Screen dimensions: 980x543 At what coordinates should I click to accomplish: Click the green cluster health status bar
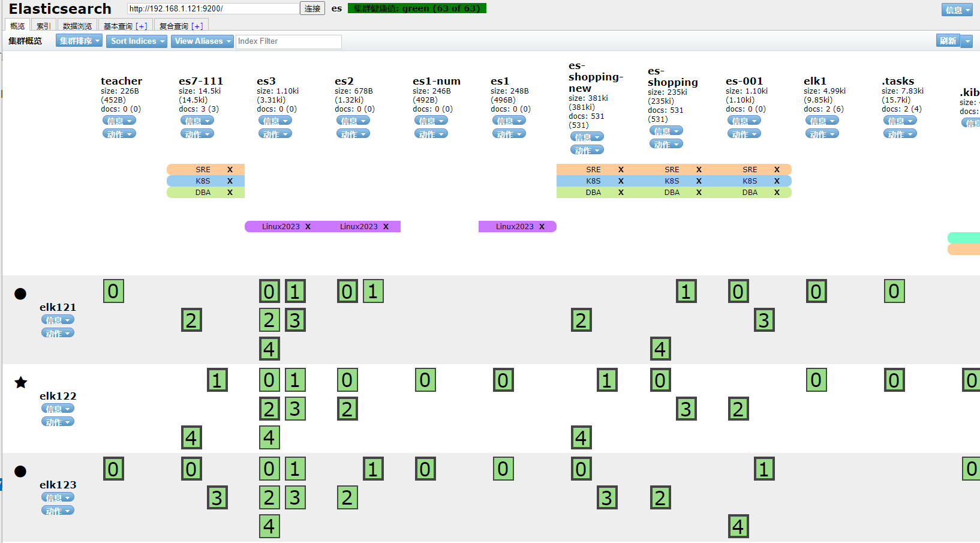(x=417, y=8)
